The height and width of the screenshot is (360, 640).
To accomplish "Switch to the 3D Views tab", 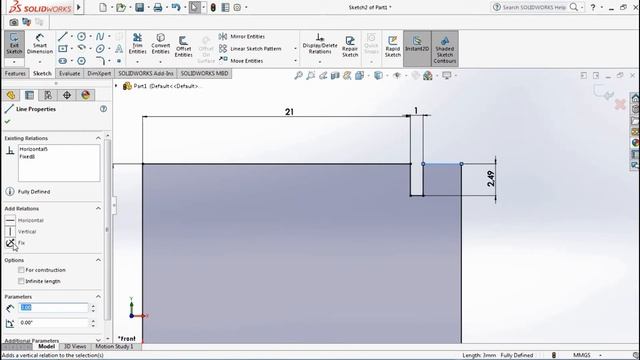I will [x=75, y=347].
